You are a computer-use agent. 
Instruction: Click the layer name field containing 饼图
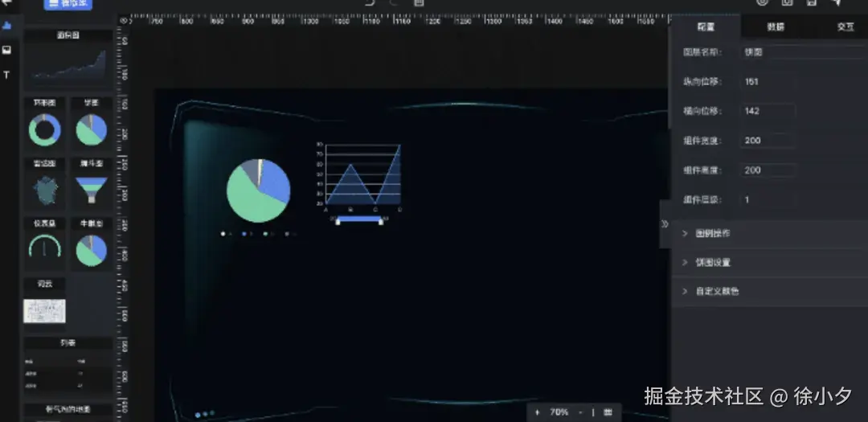click(x=805, y=52)
